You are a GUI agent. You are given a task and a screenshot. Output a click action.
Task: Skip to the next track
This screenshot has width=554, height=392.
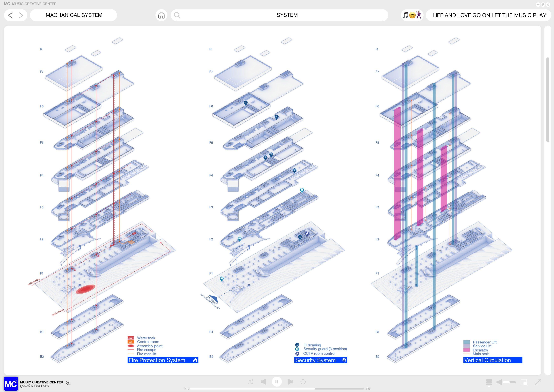click(290, 382)
